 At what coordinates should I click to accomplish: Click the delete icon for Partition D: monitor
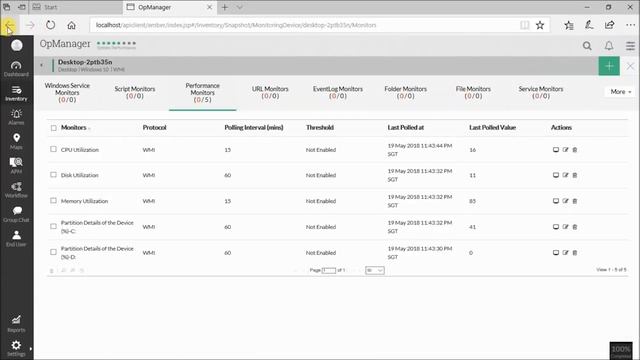(x=575, y=253)
